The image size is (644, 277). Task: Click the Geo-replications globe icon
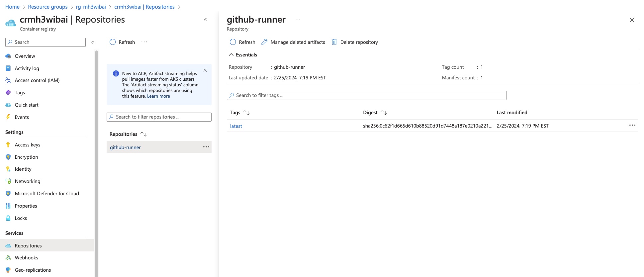[8, 270]
